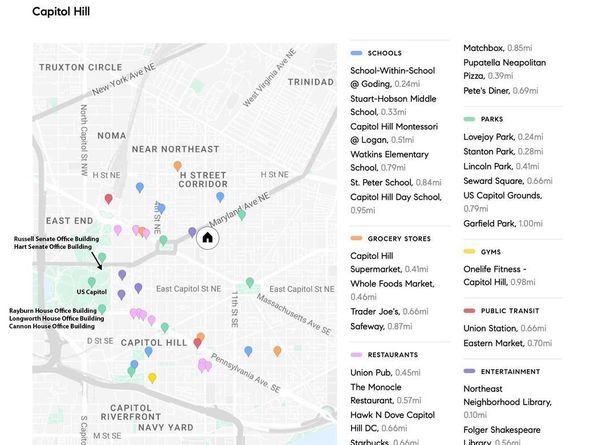Select the Parks category heading
594x445 pixels.
point(492,119)
